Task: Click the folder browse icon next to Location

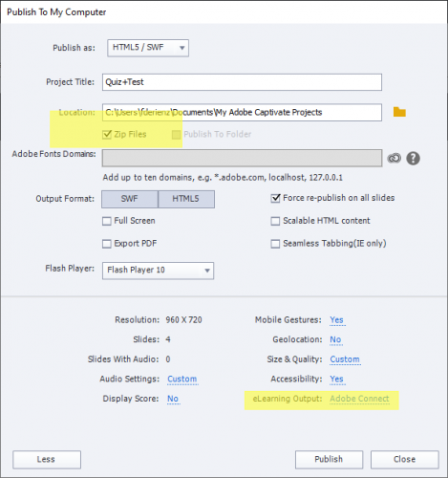Action: [x=399, y=112]
